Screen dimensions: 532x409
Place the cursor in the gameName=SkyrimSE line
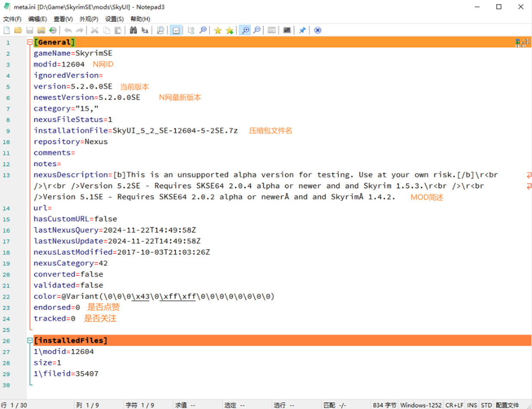(73, 53)
